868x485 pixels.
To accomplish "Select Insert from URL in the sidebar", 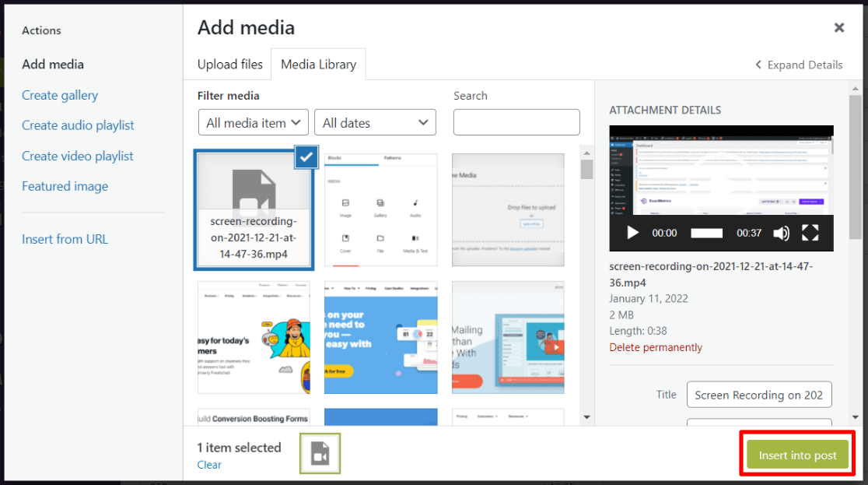I will [65, 239].
